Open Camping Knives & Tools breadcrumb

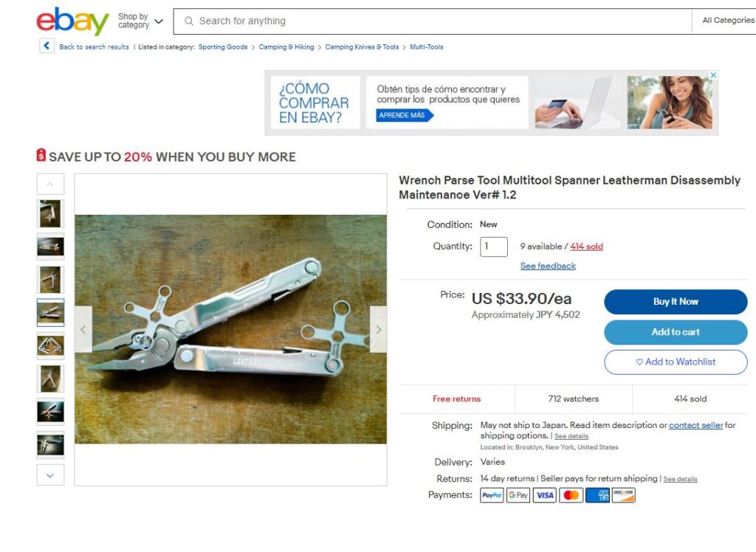[x=362, y=46]
